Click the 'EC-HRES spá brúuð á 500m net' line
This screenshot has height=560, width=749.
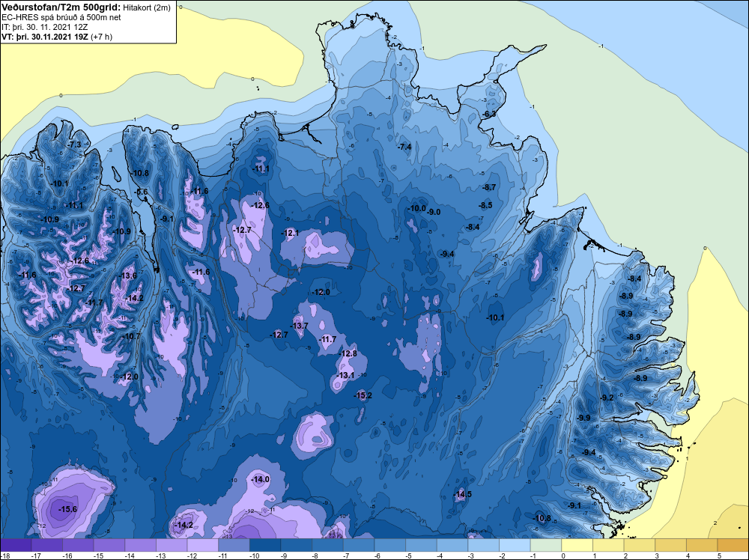click(61, 18)
